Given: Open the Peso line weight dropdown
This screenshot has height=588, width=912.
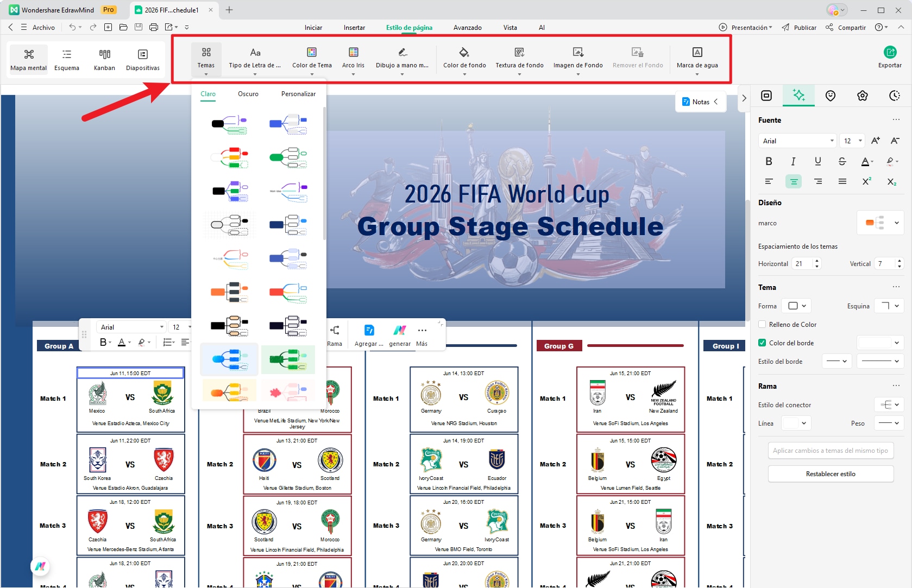Looking at the screenshot, I should pyautogui.click(x=889, y=423).
